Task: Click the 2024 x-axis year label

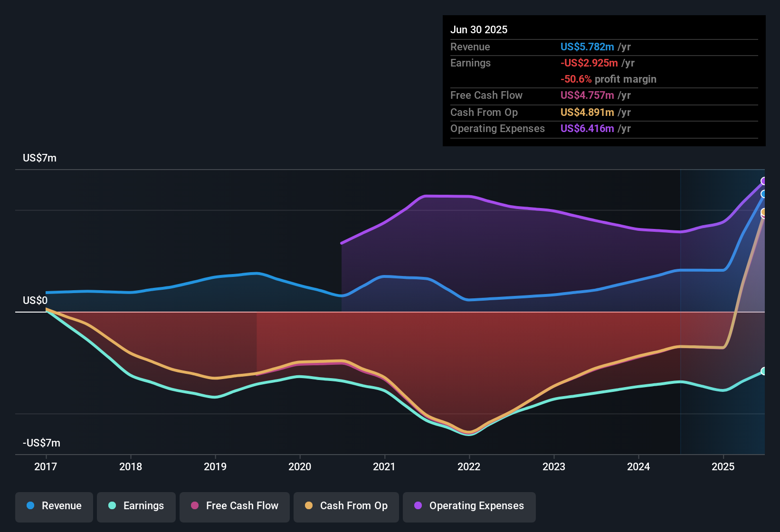Action: pyautogui.click(x=638, y=467)
